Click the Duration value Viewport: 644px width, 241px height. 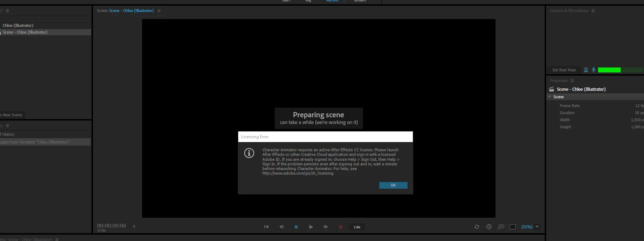point(639,113)
